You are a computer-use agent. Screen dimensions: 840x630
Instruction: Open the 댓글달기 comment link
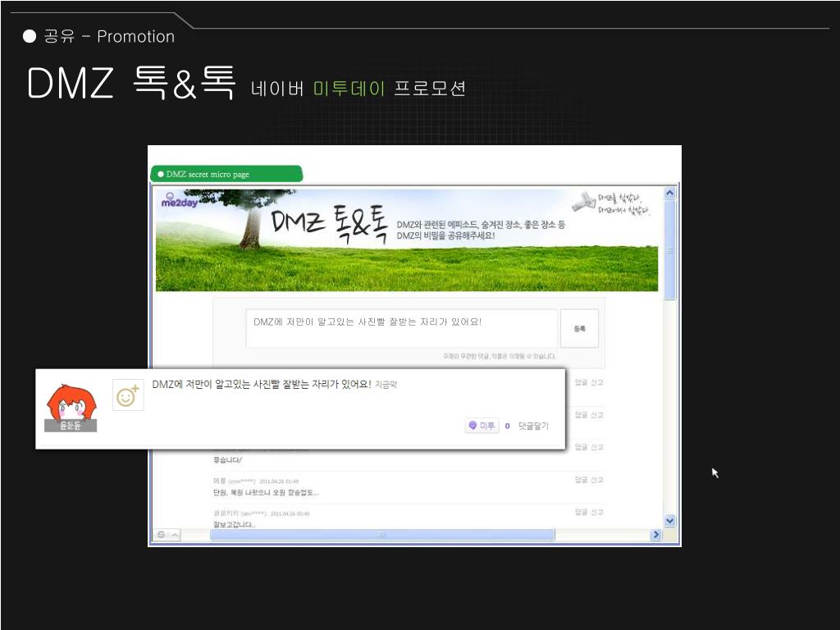[x=533, y=426]
